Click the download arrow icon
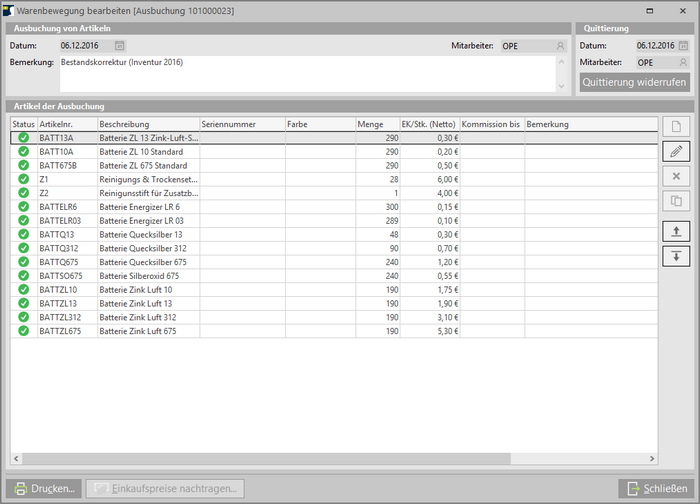Image resolution: width=700 pixels, height=504 pixels. [x=676, y=255]
